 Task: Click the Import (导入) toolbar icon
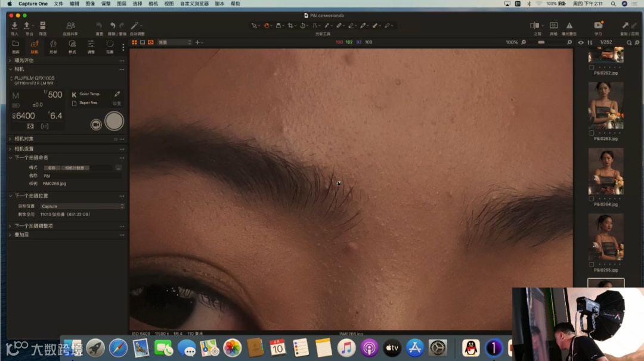pos(14,26)
